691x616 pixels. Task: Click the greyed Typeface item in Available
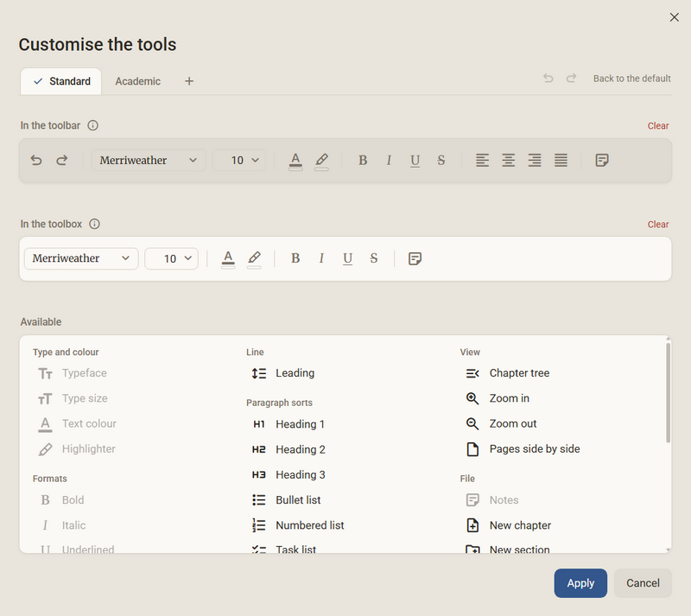tap(72, 373)
